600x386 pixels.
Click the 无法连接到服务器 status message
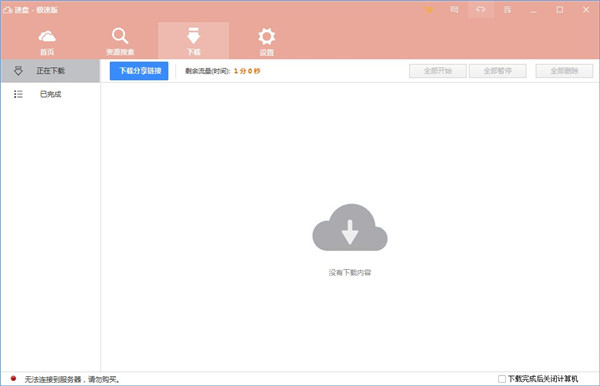pyautogui.click(x=72, y=379)
